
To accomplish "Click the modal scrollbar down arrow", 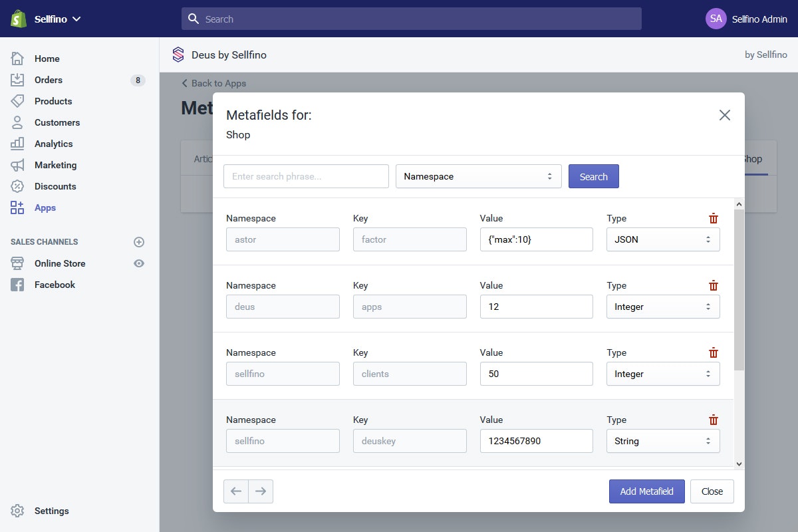I will (739, 464).
